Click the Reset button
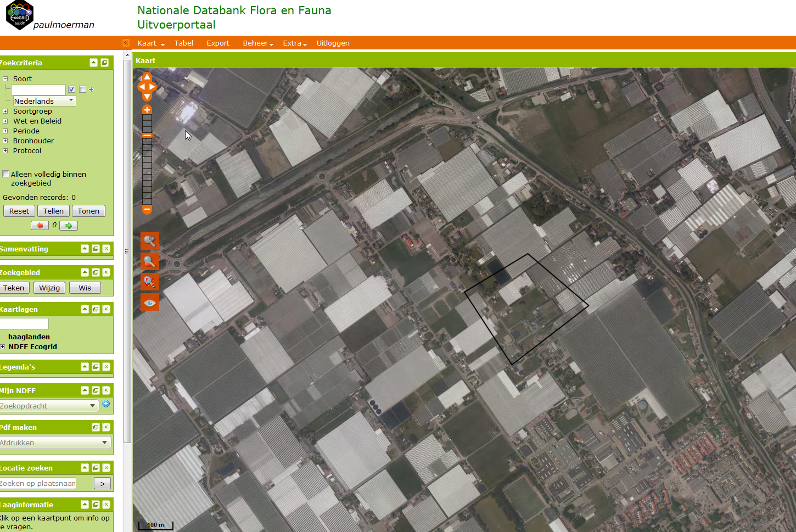 [19, 211]
